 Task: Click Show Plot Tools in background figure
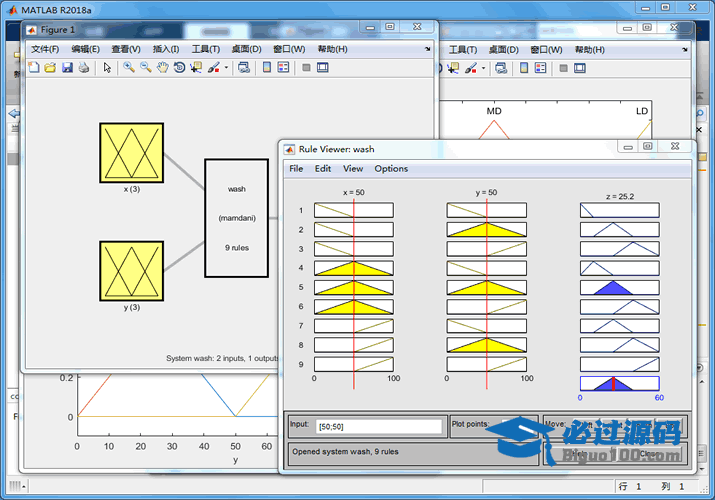point(580,68)
